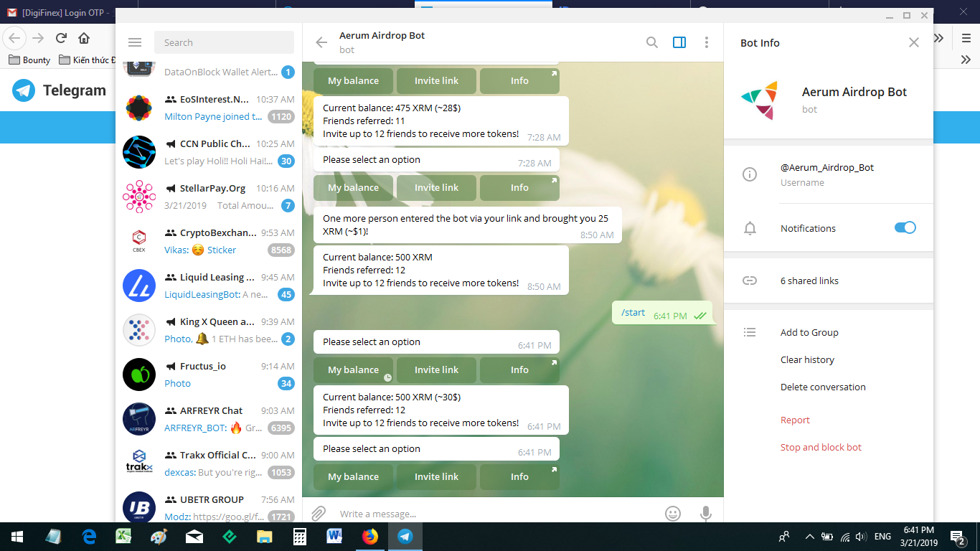This screenshot has width=980, height=551.
Task: Open the emoji picker smiley icon
Action: coord(673,514)
